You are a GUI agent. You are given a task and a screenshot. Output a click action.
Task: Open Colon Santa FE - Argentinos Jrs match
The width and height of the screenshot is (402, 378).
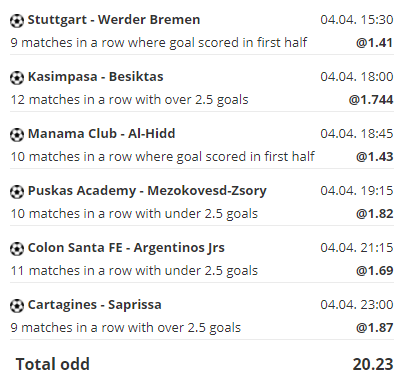click(126, 248)
